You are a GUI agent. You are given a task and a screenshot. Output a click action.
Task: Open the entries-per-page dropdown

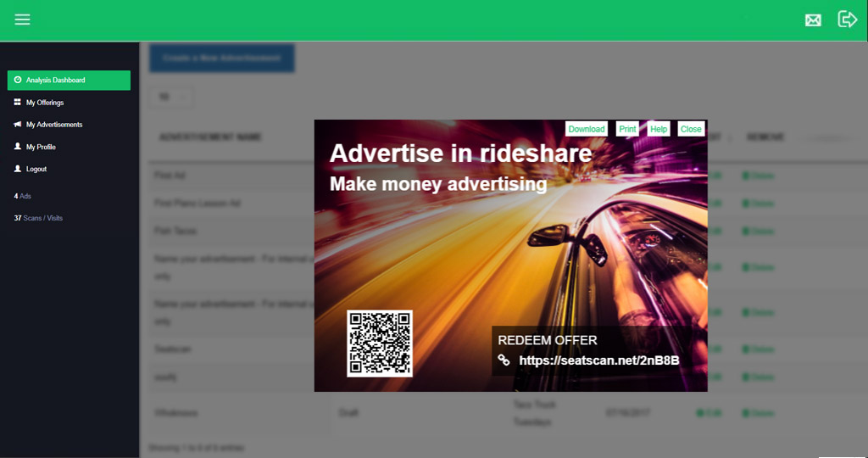(x=171, y=97)
